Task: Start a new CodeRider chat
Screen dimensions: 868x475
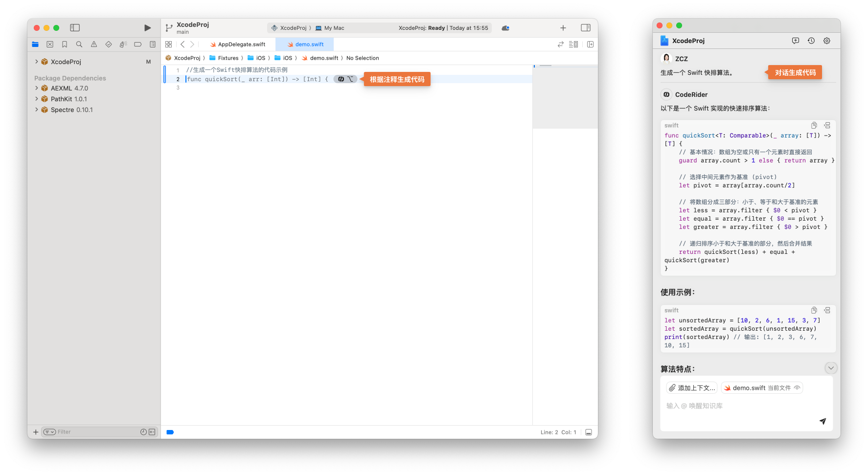Action: click(796, 41)
